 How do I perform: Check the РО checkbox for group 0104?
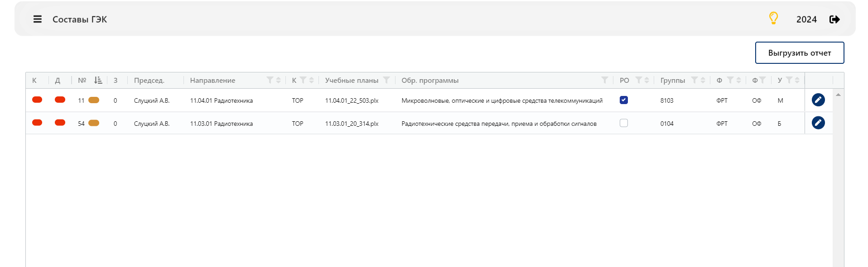tap(624, 123)
